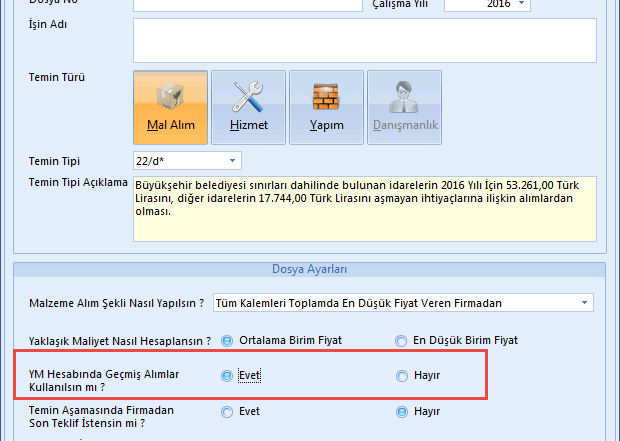This screenshot has width=620, height=441.
Task: Click into the İşin Adı text field
Action: pos(364,40)
